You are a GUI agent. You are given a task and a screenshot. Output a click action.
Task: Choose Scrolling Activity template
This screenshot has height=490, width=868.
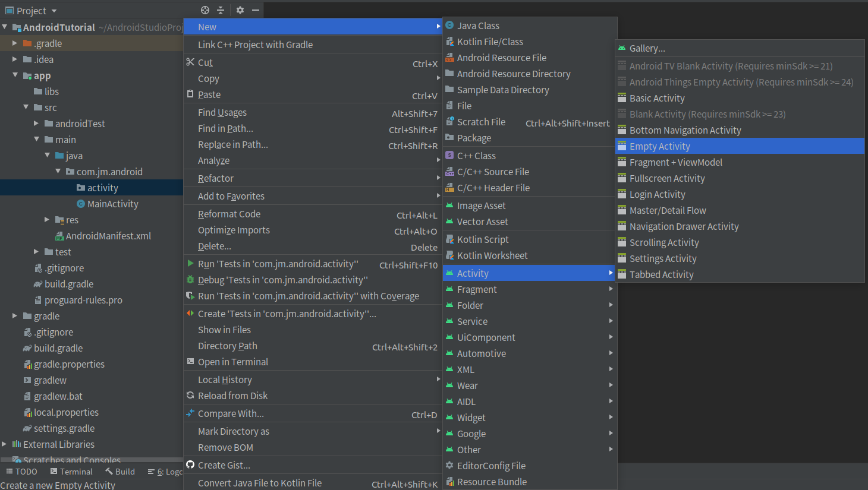[740, 242]
